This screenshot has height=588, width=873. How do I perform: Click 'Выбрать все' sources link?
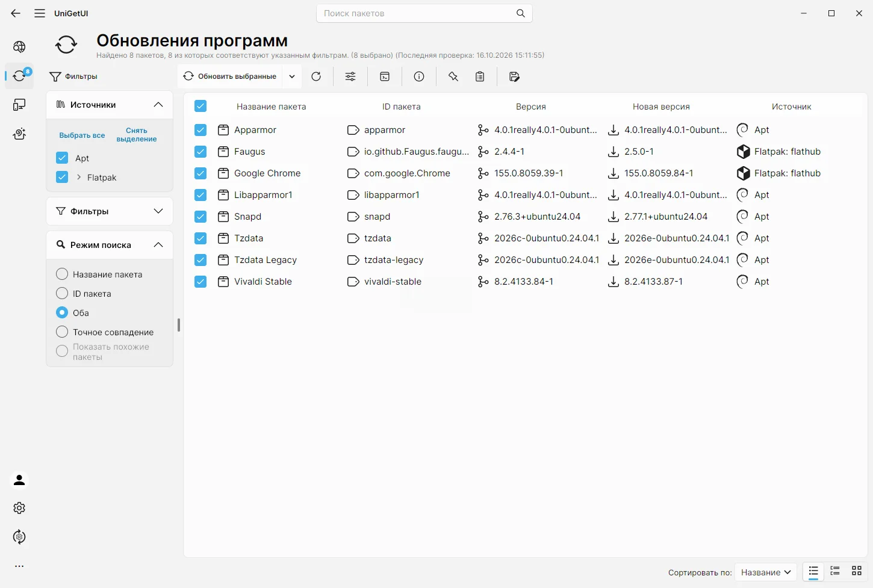[x=82, y=135]
